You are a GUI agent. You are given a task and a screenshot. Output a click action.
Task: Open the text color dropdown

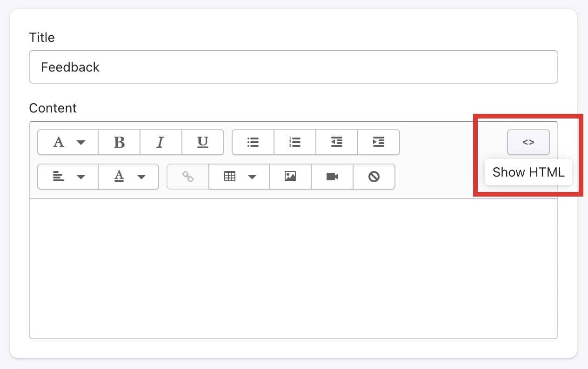pos(128,177)
